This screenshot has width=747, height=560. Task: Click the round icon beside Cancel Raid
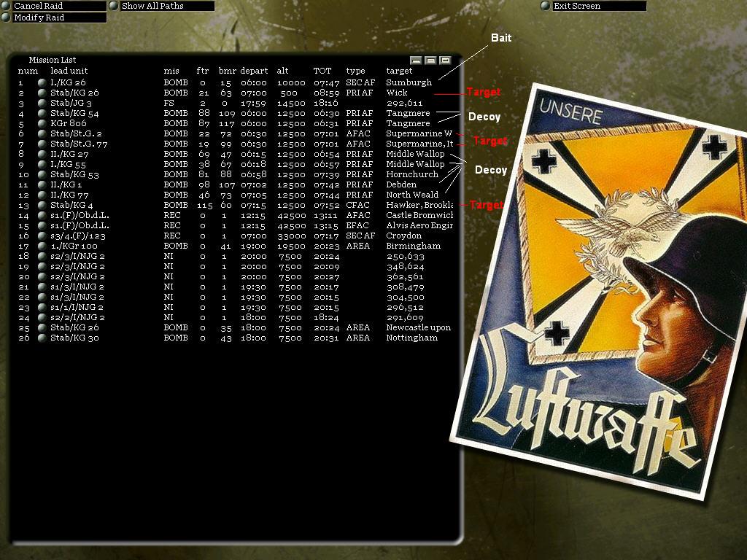point(6,6)
